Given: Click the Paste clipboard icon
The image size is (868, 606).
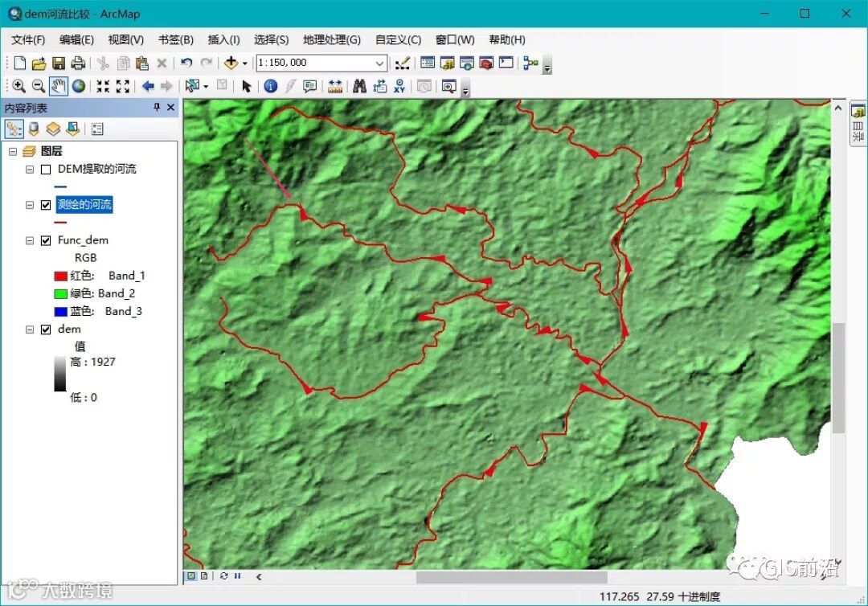Looking at the screenshot, I should pos(142,63).
